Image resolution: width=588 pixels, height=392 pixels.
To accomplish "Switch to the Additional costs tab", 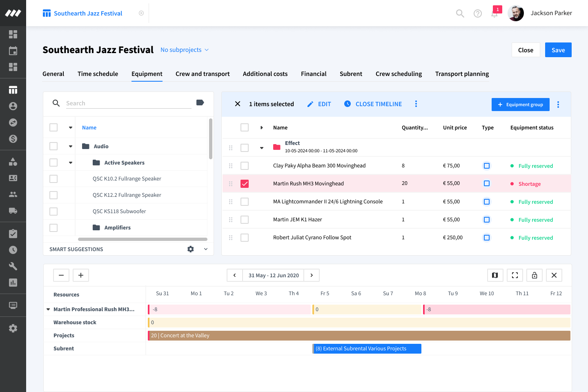I will 265,74.
